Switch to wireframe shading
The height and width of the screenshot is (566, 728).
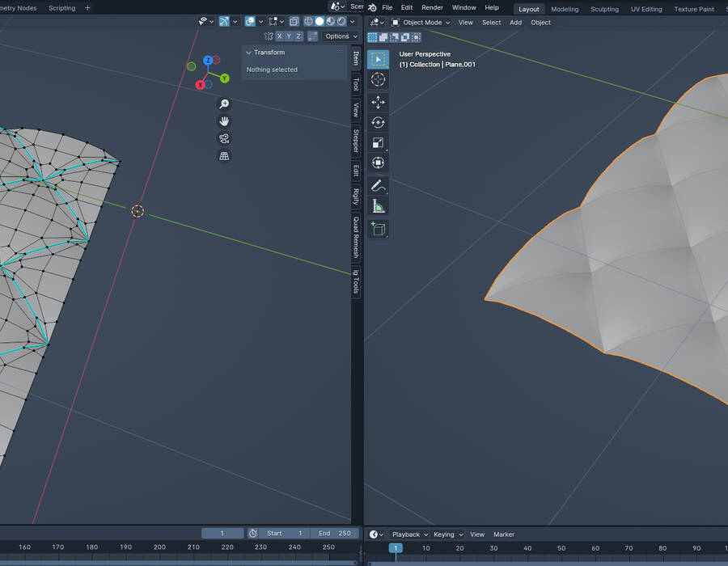pos(308,21)
